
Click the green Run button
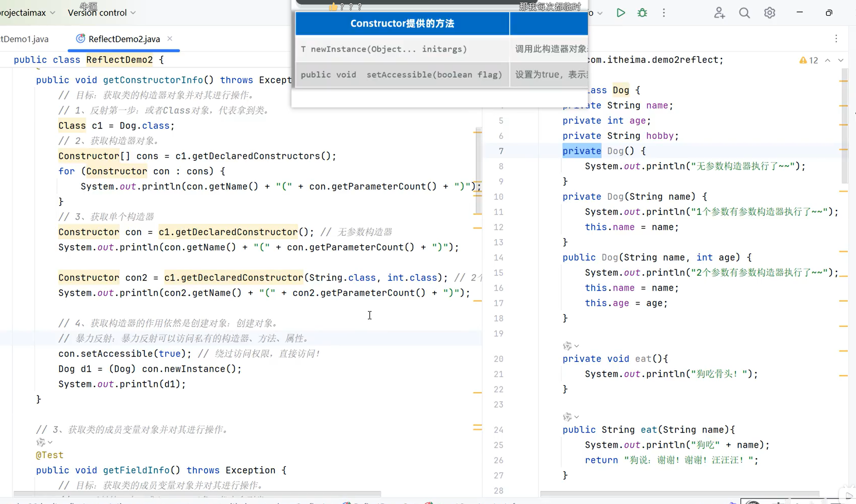point(621,13)
